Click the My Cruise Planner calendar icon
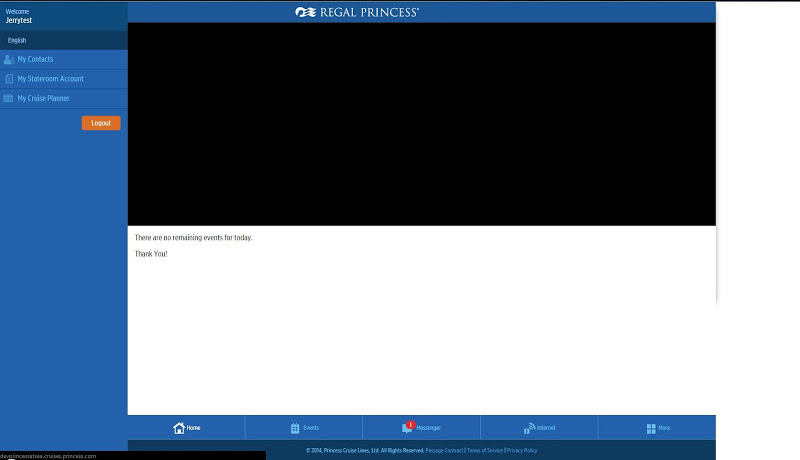 [x=8, y=98]
